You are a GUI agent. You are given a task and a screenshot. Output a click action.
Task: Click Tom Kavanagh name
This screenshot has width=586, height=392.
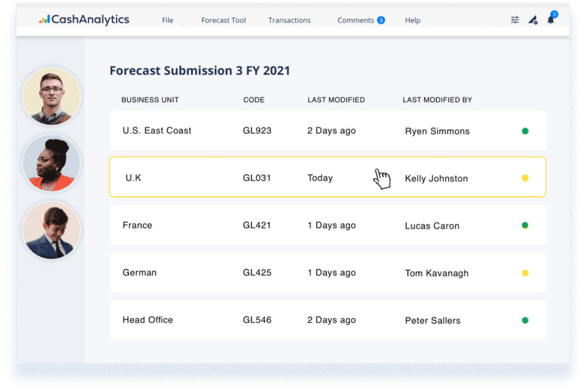(x=437, y=273)
